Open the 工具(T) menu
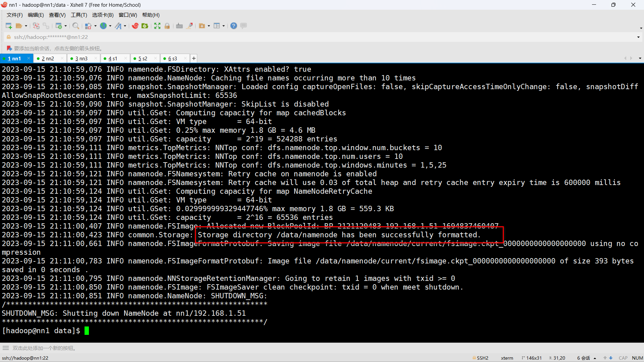The image size is (644, 362). click(79, 15)
